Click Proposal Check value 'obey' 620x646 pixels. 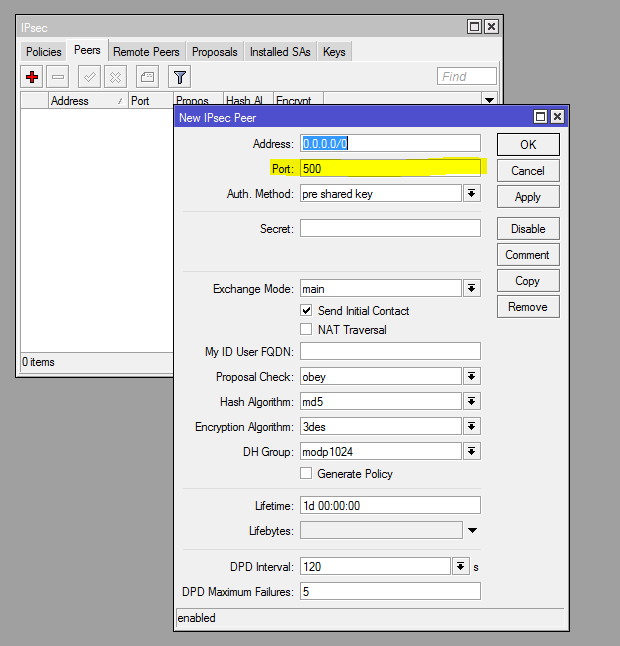tap(381, 376)
